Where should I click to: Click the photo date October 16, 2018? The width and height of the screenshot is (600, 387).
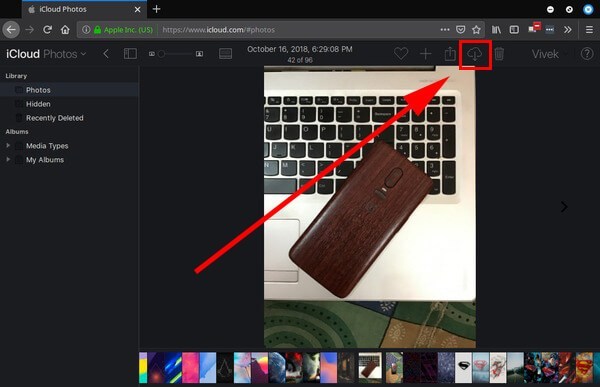click(x=300, y=49)
